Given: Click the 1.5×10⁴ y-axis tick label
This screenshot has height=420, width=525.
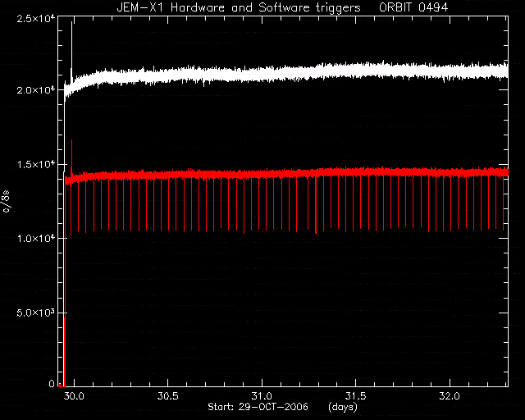Looking at the screenshot, I should click(x=36, y=164).
